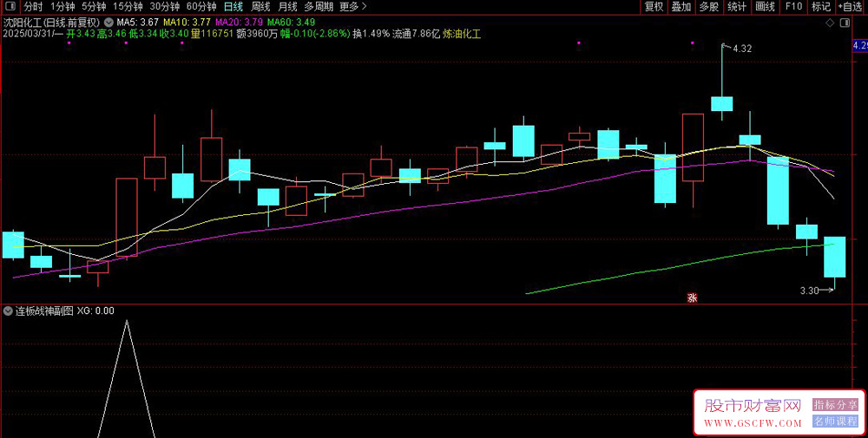Select the 1分钟 period tab
The height and width of the screenshot is (438, 868).
coord(62,7)
